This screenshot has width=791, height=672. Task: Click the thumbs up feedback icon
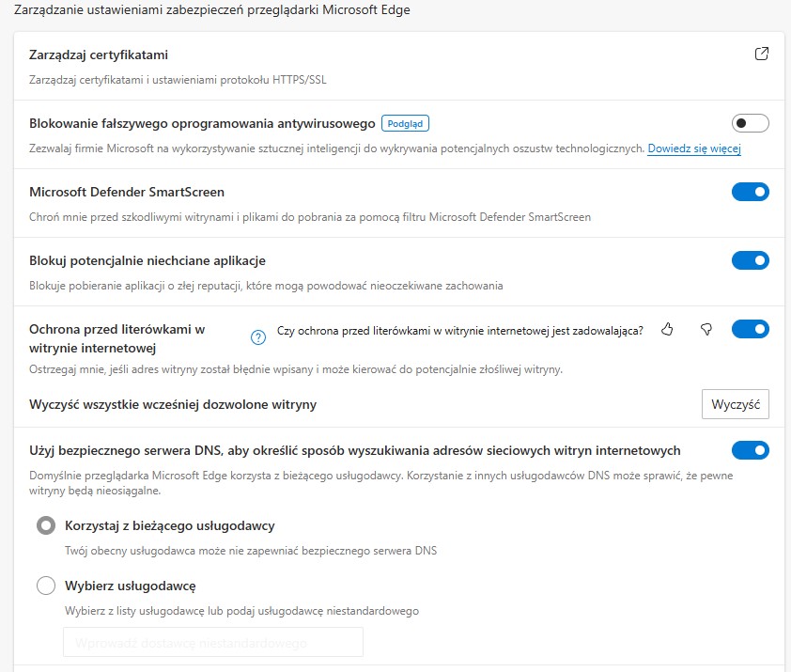click(668, 329)
